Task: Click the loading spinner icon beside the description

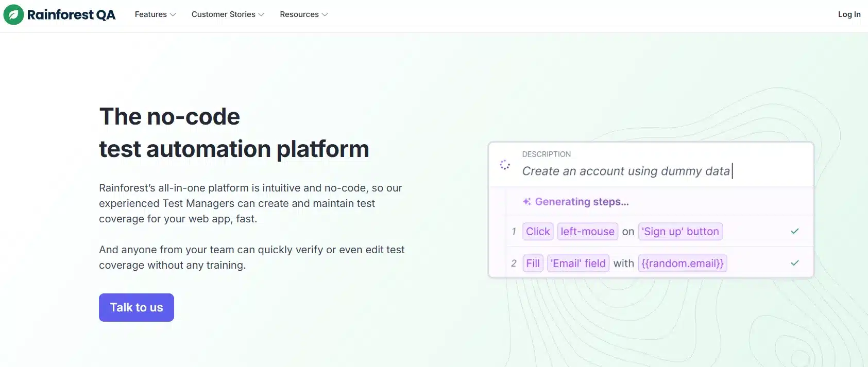Action: (505, 165)
